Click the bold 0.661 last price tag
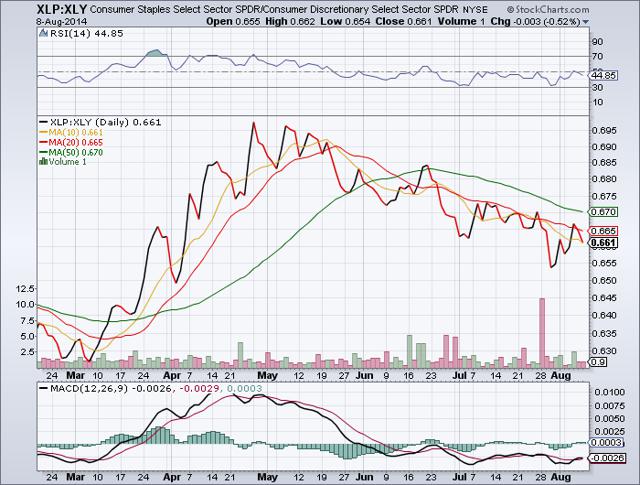 [603, 243]
